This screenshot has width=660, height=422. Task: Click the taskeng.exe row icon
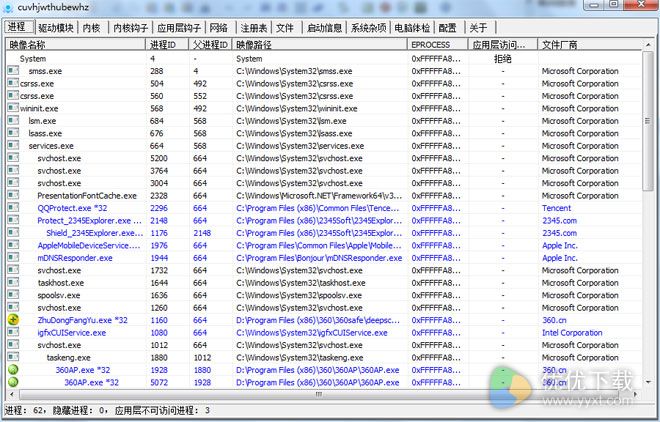(x=13, y=357)
